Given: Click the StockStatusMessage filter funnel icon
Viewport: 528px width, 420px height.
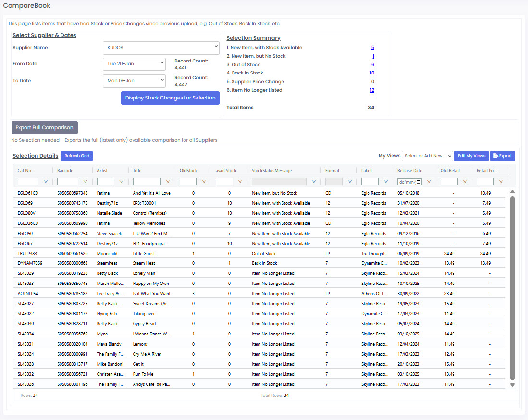Looking at the screenshot, I should [313, 182].
